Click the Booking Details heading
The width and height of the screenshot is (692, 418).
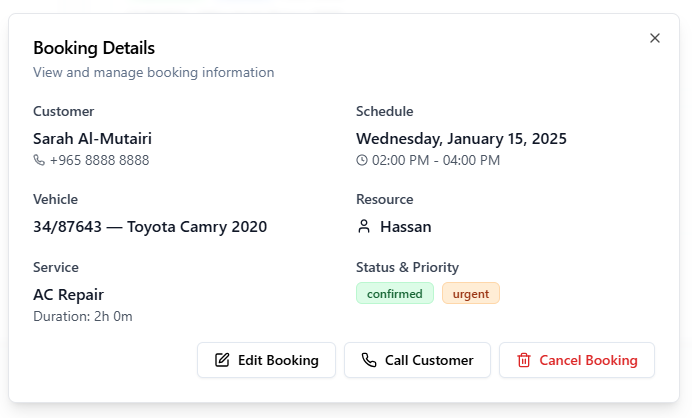pos(93,48)
